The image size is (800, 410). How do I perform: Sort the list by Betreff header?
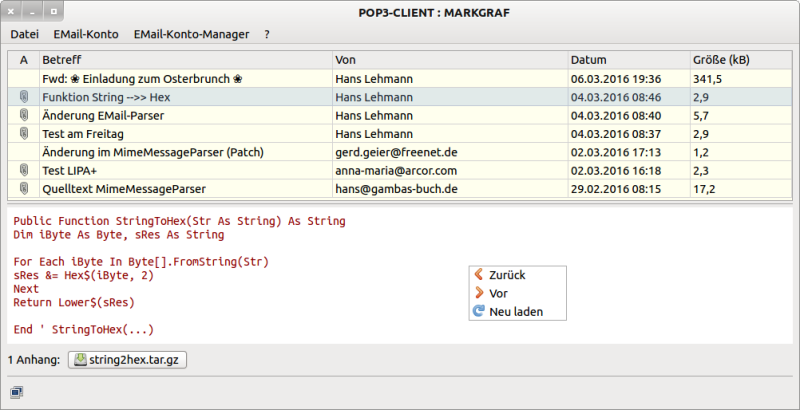[x=62, y=60]
